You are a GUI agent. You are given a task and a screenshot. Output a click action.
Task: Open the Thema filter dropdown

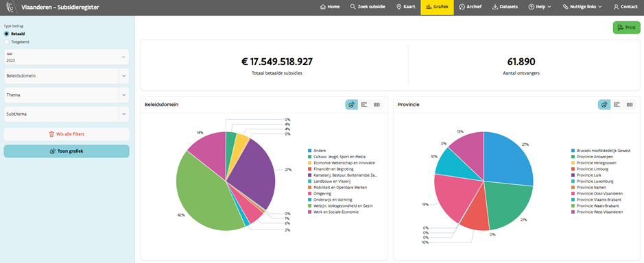pyautogui.click(x=67, y=95)
